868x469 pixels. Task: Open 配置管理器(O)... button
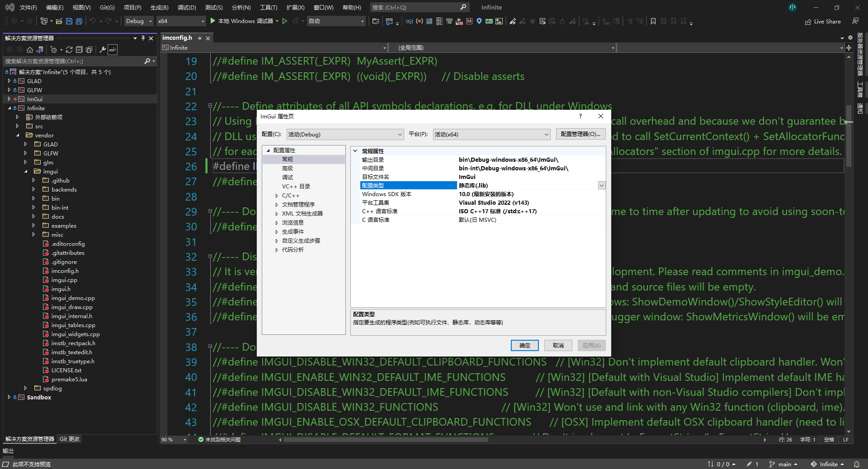[x=580, y=134]
